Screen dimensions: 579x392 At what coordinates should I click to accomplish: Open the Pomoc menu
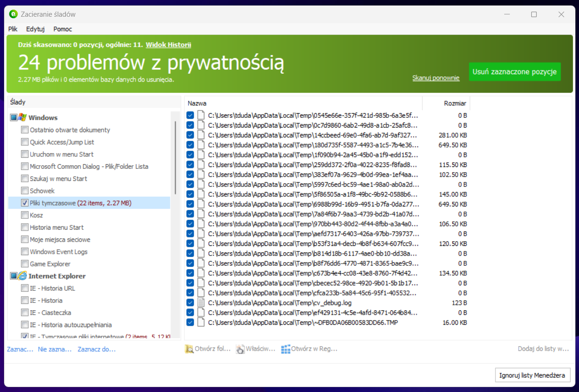[62, 29]
